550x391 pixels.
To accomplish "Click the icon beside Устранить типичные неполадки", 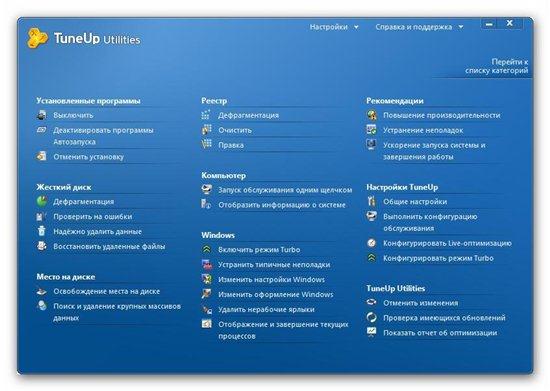I will click(x=207, y=264).
